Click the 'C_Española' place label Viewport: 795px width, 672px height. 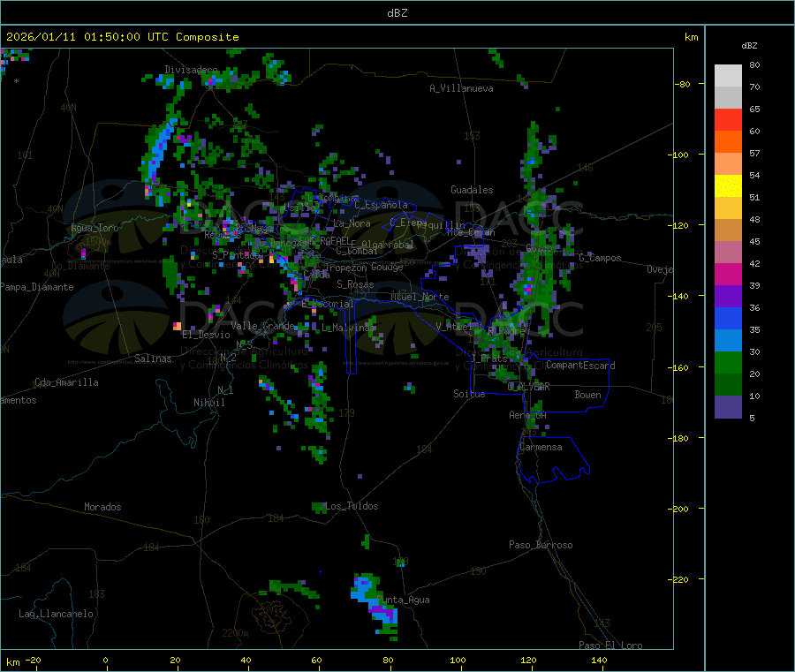382,205
